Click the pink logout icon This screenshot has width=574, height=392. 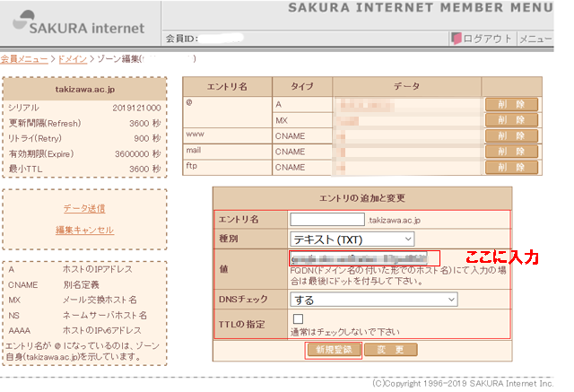tap(457, 38)
